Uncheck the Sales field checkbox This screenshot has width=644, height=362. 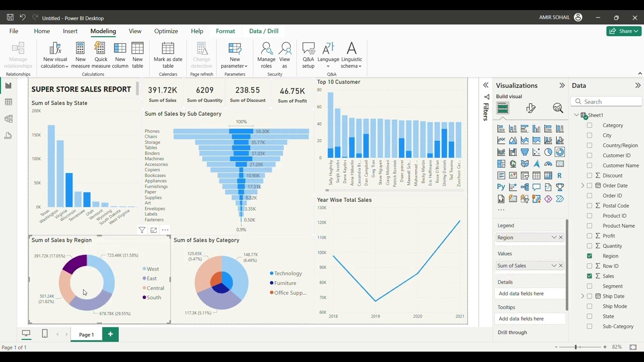coord(590,276)
